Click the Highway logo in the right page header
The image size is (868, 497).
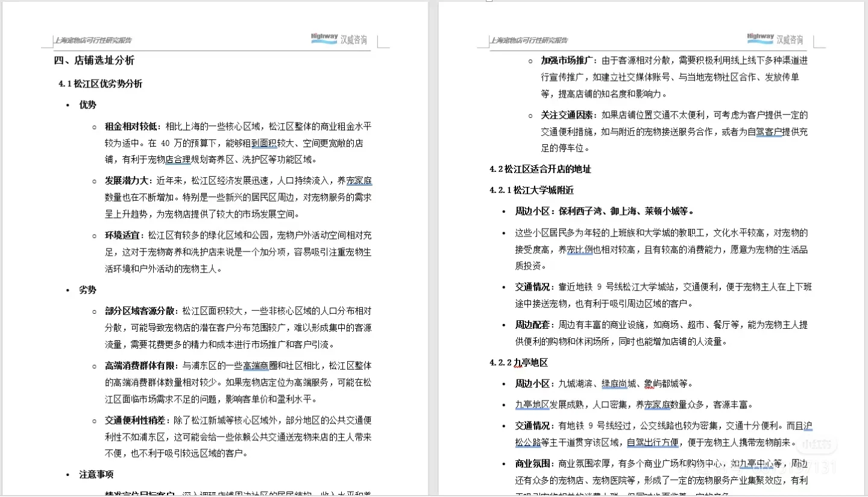click(x=760, y=39)
